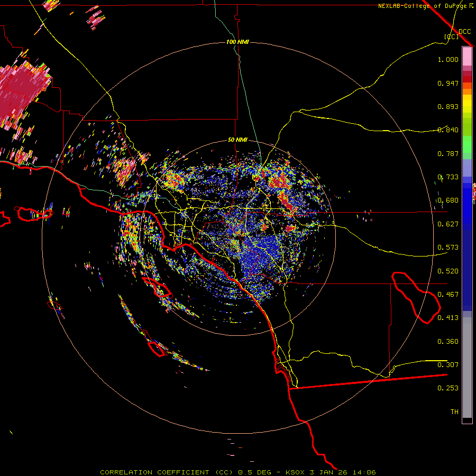Viewport: 476px width, 476px height.
Task: Select the 0.840 legend value
Action: pyautogui.click(x=448, y=130)
